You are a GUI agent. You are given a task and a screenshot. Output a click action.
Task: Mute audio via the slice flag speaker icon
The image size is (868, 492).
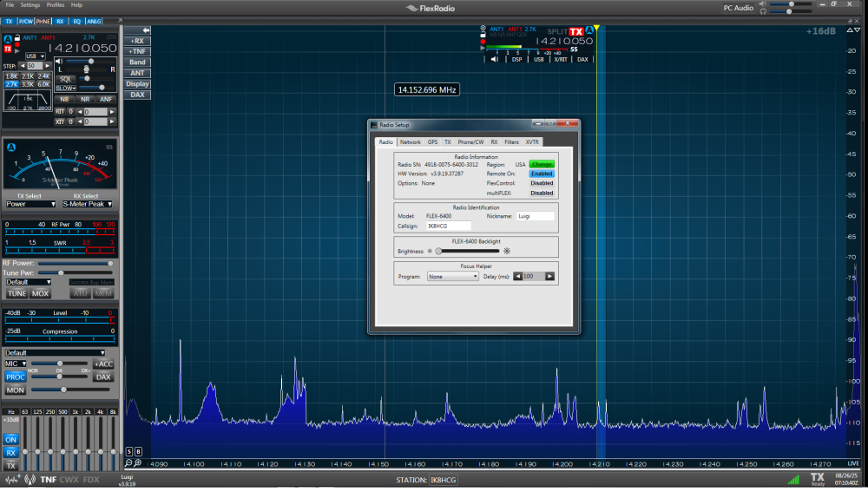click(x=495, y=59)
